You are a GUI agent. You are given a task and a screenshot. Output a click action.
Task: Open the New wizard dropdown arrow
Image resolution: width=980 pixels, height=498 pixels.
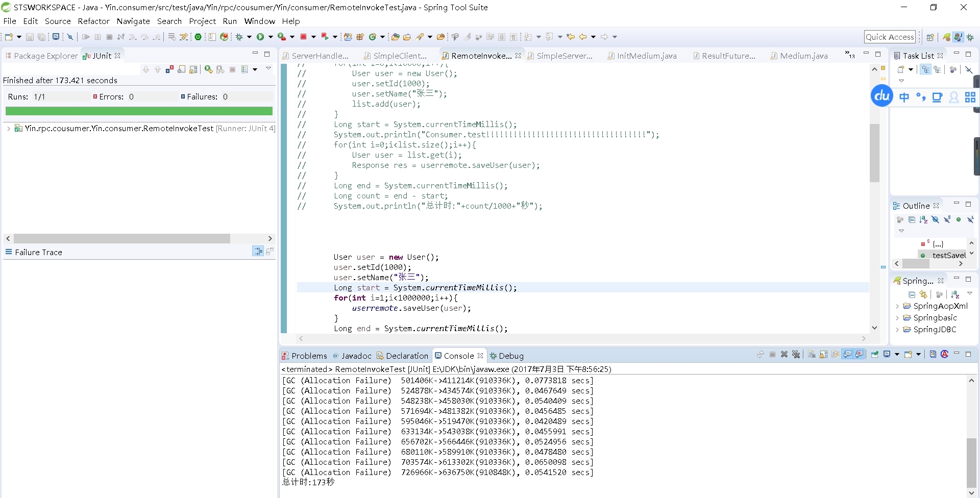click(x=19, y=37)
